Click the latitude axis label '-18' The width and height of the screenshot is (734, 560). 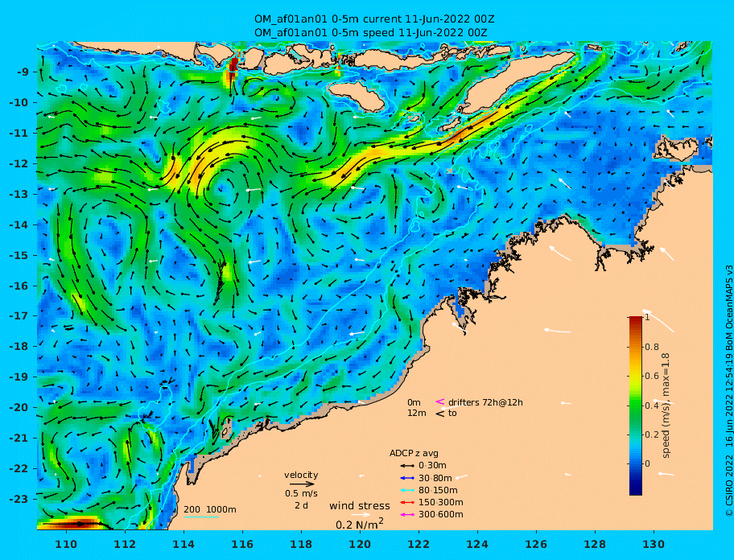point(19,346)
